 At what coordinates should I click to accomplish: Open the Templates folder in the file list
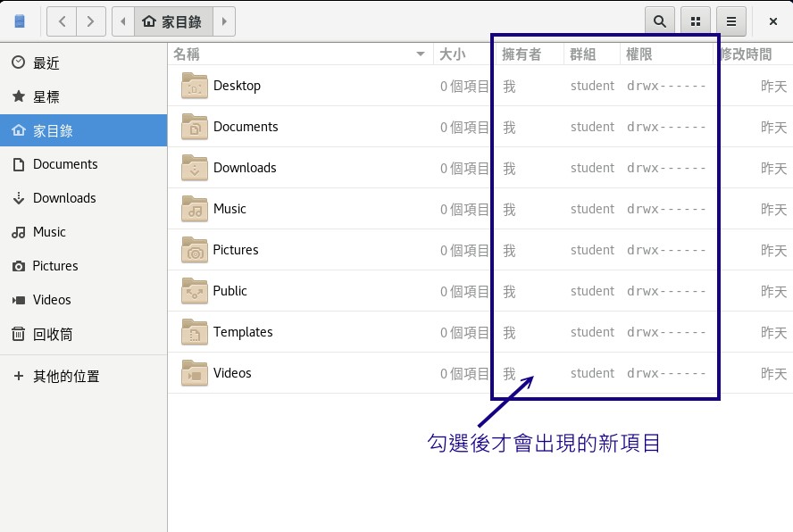click(x=243, y=332)
